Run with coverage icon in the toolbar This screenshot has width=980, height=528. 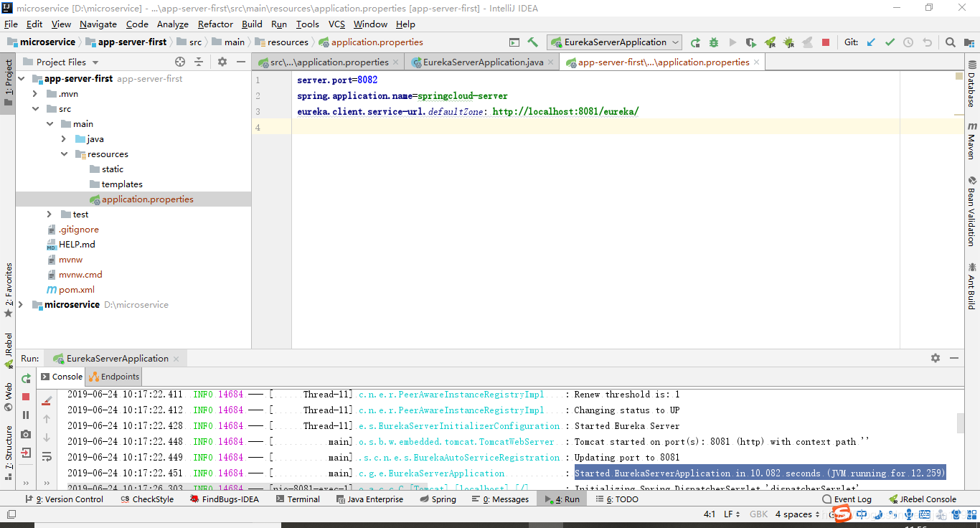pyautogui.click(x=751, y=42)
